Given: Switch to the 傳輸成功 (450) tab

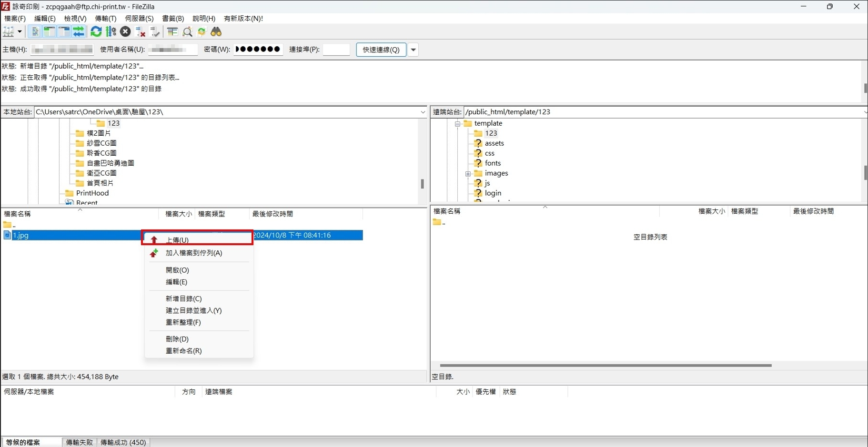Looking at the screenshot, I should point(123,442).
